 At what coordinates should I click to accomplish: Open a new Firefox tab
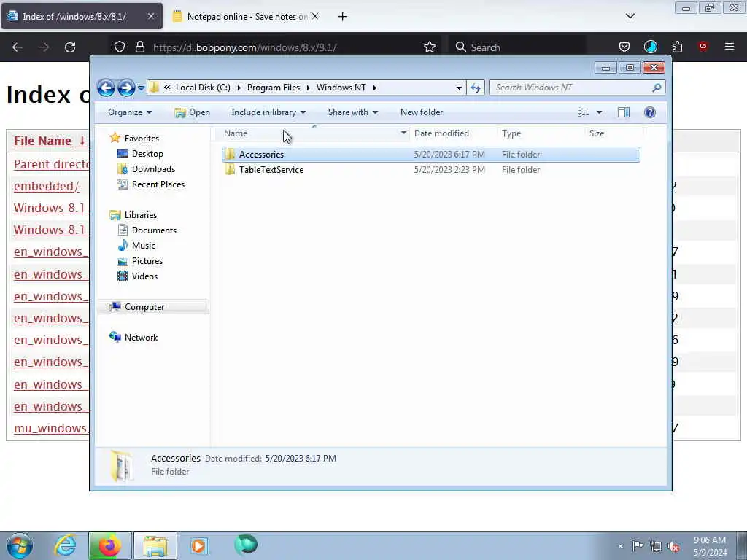(x=343, y=17)
